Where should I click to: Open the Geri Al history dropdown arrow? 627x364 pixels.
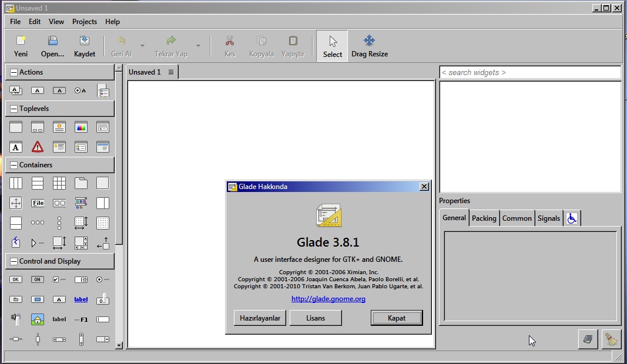(142, 46)
